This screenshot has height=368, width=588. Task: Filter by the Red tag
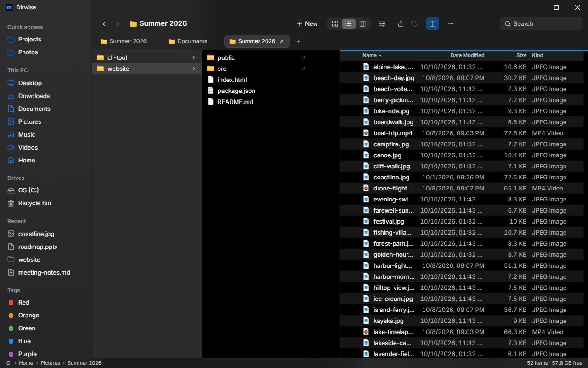pos(46,302)
